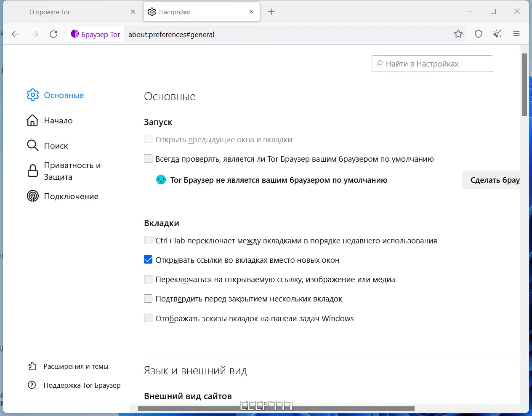Enable Отображать эскизы вкладок checkbox

[148, 318]
